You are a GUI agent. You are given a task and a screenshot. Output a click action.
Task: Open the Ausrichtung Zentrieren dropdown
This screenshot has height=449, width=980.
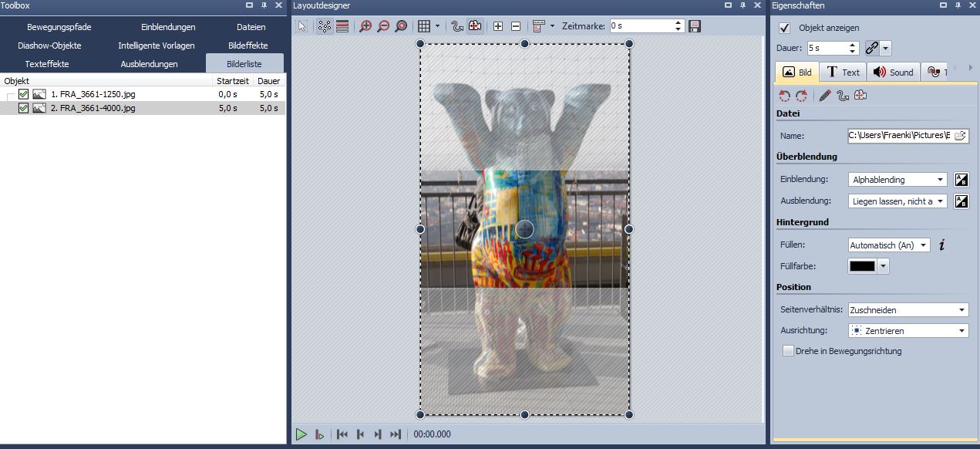coord(908,331)
